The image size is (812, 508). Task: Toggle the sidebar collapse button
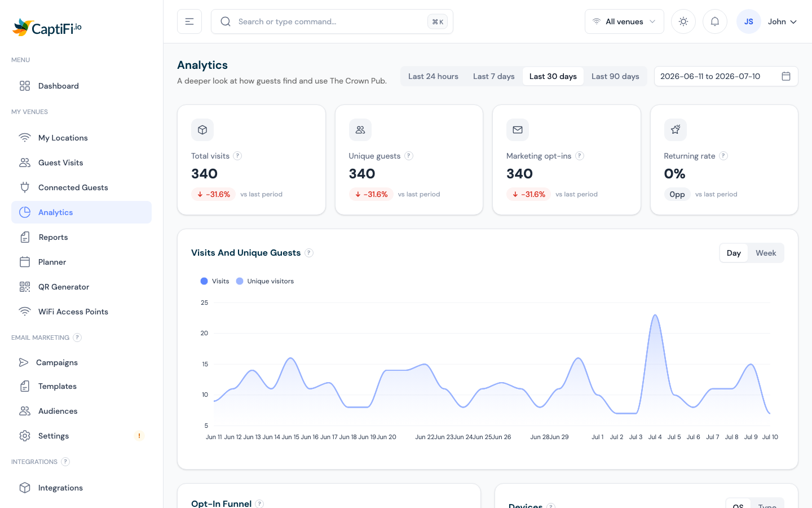coord(189,21)
